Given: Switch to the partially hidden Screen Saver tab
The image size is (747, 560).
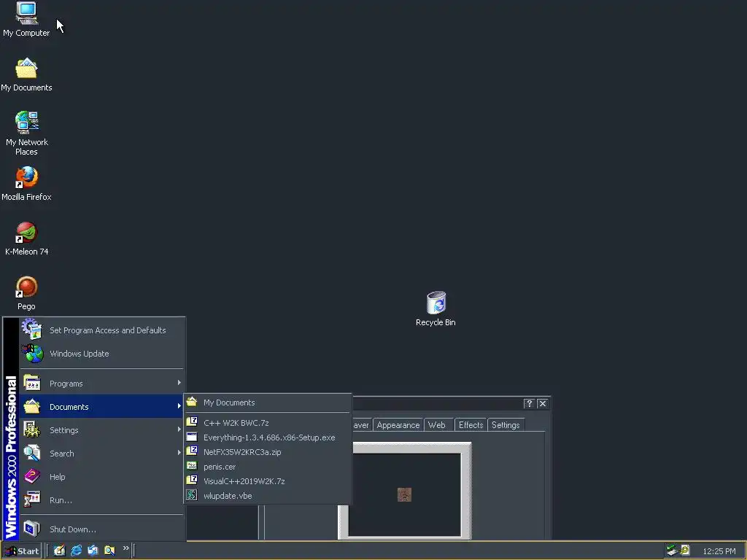Looking at the screenshot, I should 362,425.
